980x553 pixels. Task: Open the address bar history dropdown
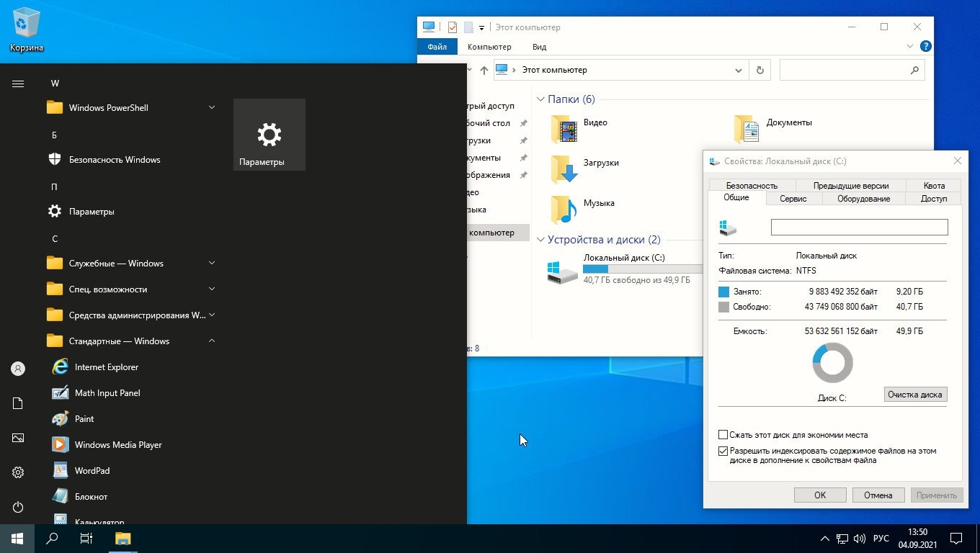click(738, 71)
